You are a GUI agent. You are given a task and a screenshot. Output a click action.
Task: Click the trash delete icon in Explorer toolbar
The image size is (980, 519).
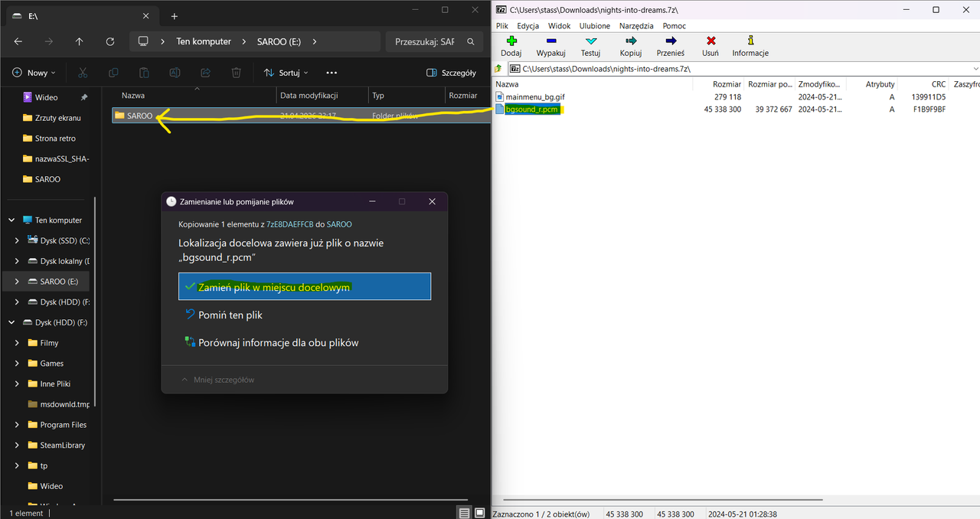click(237, 73)
